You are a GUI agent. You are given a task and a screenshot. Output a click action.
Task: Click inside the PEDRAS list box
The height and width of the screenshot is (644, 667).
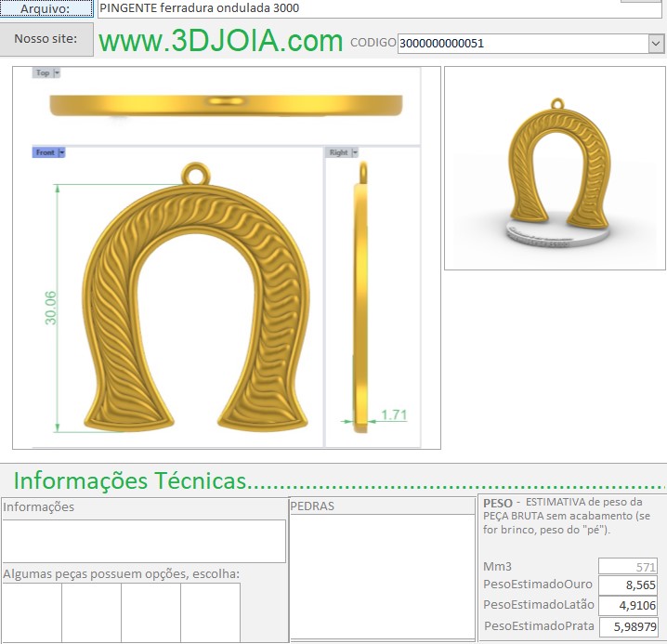tap(382, 576)
